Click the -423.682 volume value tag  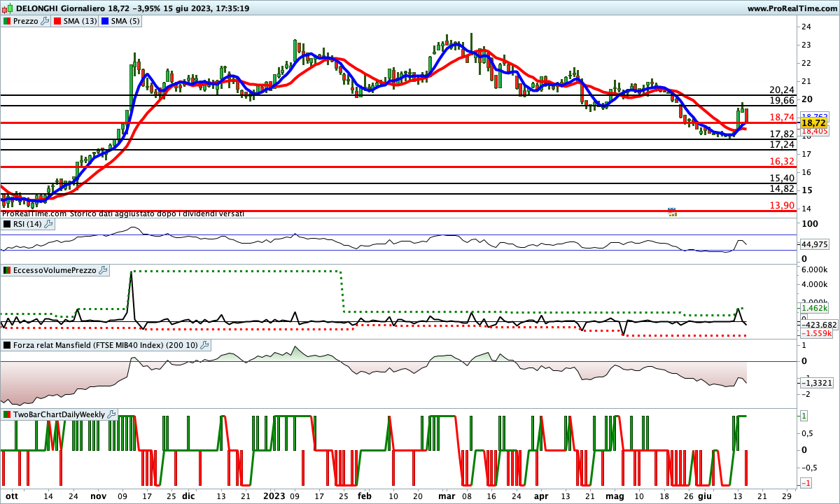click(x=818, y=324)
